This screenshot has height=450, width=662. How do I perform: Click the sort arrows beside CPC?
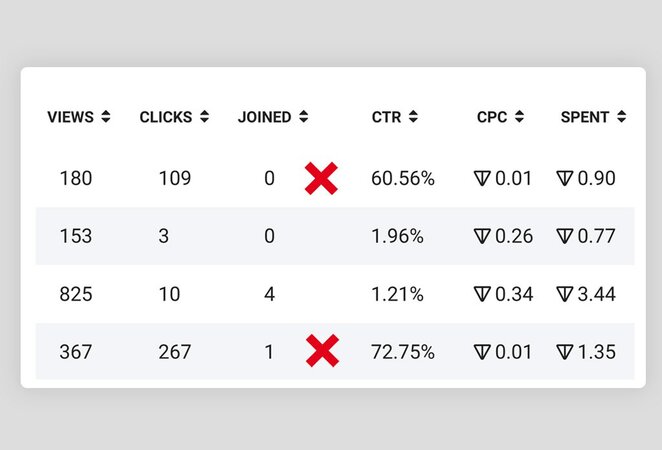pyautogui.click(x=518, y=117)
